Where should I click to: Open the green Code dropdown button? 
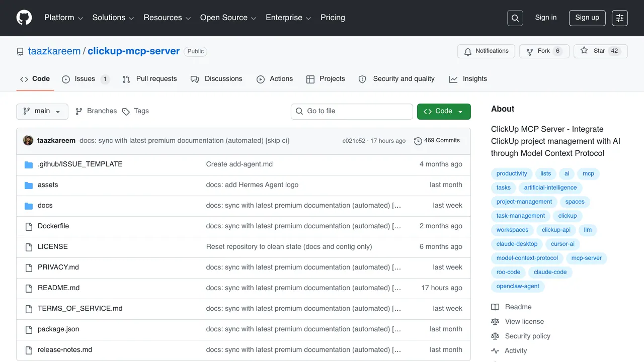(x=444, y=112)
